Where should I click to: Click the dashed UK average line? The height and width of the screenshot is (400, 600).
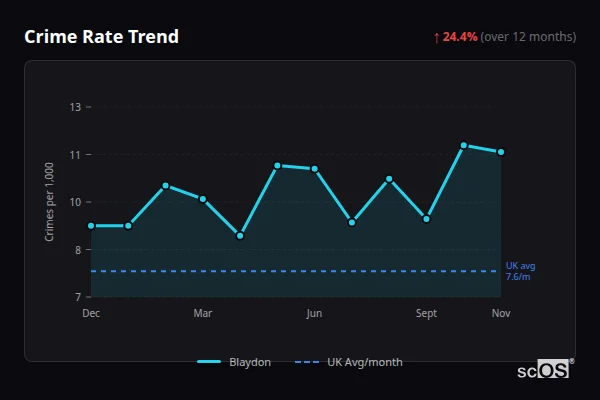click(294, 271)
